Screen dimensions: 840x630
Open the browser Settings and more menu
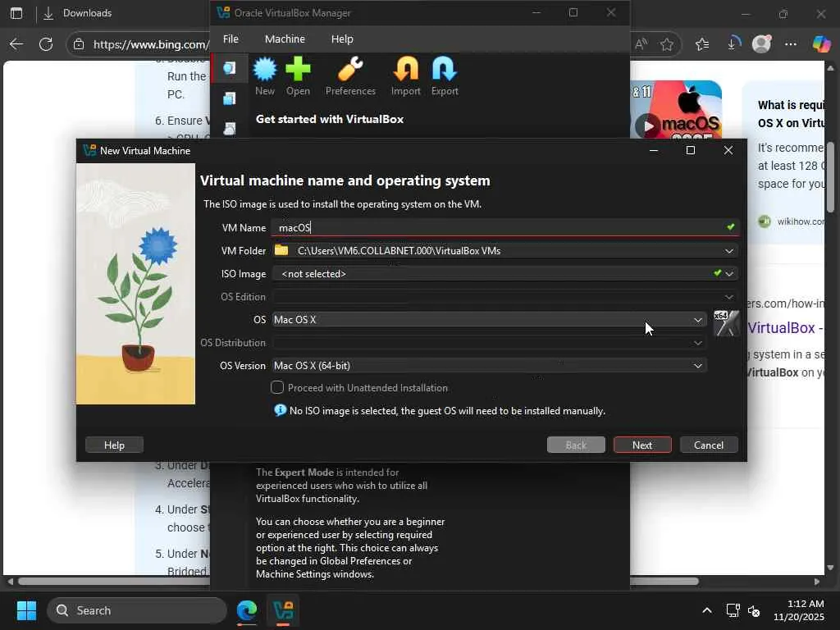tap(791, 44)
